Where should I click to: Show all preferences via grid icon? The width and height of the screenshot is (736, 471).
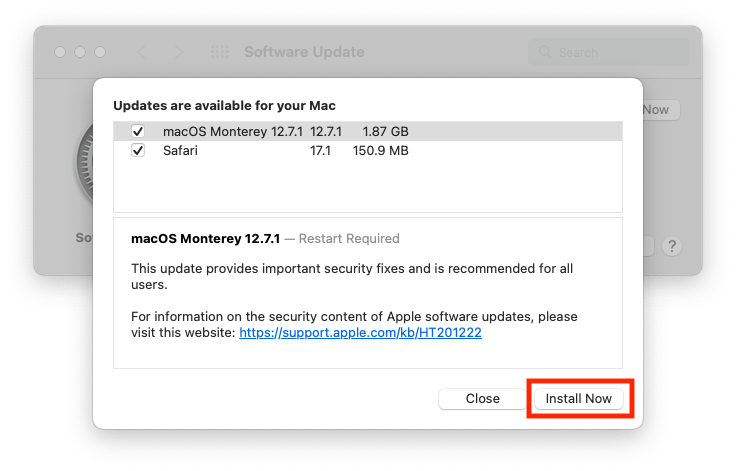pos(219,52)
